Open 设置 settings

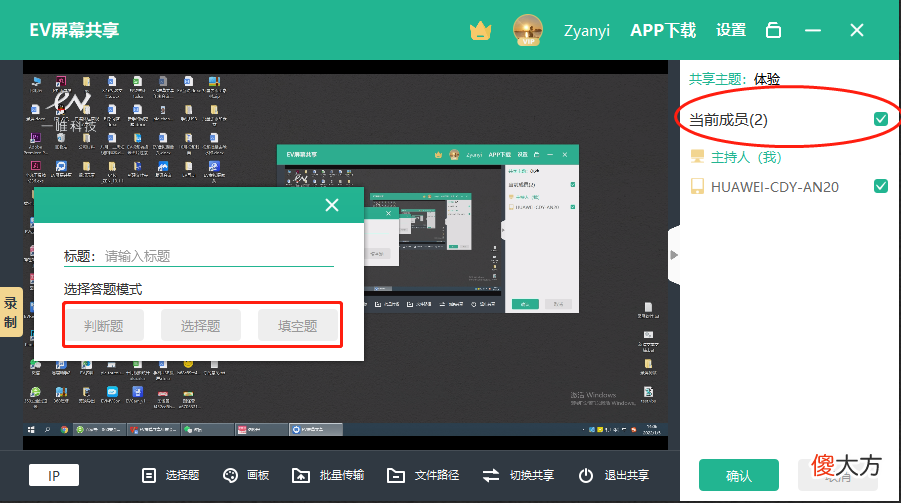[731, 30]
